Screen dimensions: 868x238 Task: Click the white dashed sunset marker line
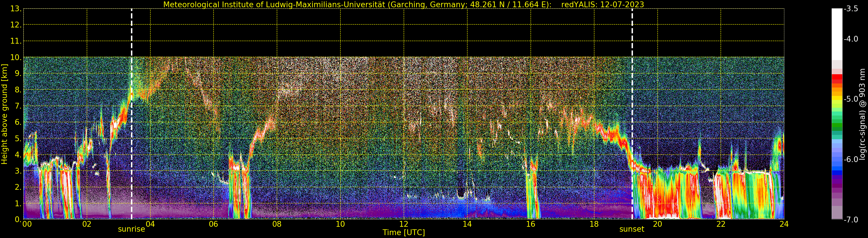632,114
